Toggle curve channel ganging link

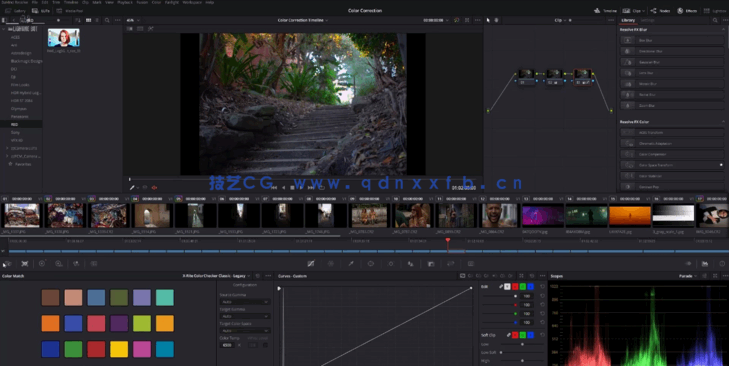(501, 286)
